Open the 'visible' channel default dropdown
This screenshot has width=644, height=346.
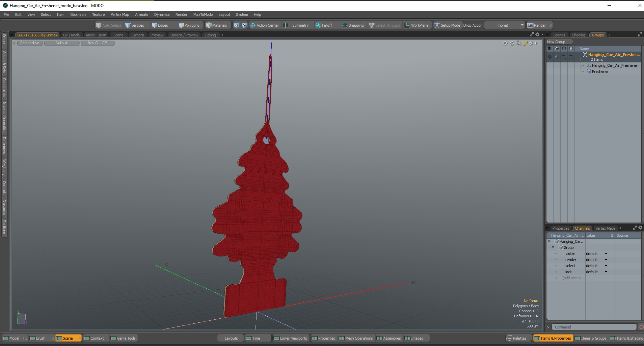(596, 254)
